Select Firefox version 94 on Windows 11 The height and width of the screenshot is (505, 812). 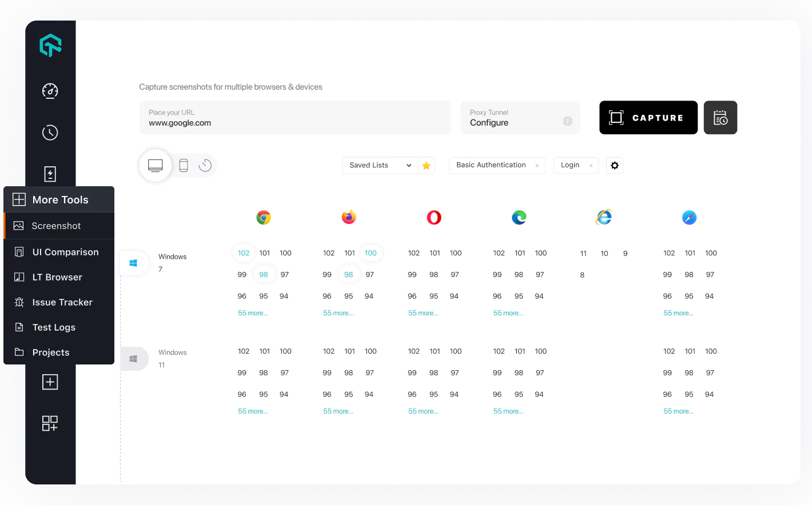[x=369, y=395]
